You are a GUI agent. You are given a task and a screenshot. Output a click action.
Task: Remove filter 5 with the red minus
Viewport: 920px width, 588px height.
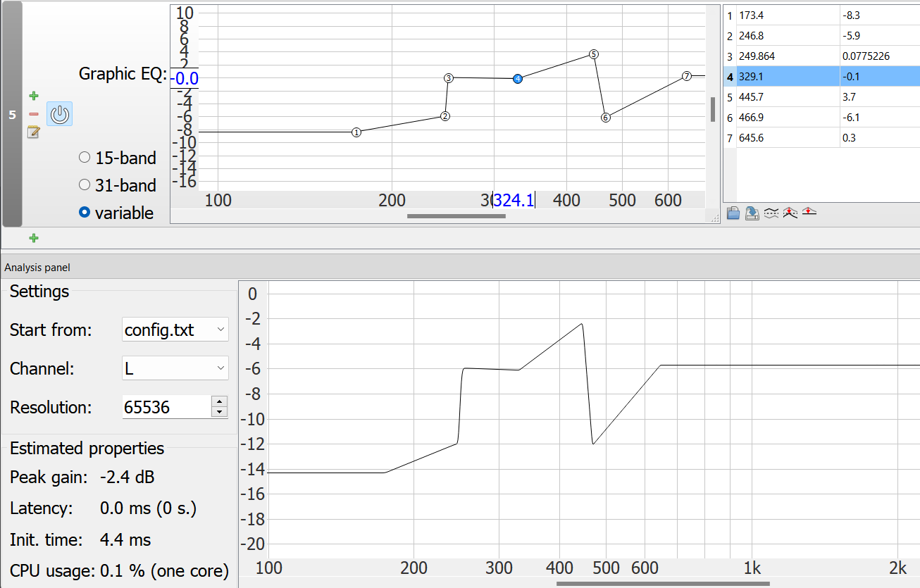[x=33, y=114]
